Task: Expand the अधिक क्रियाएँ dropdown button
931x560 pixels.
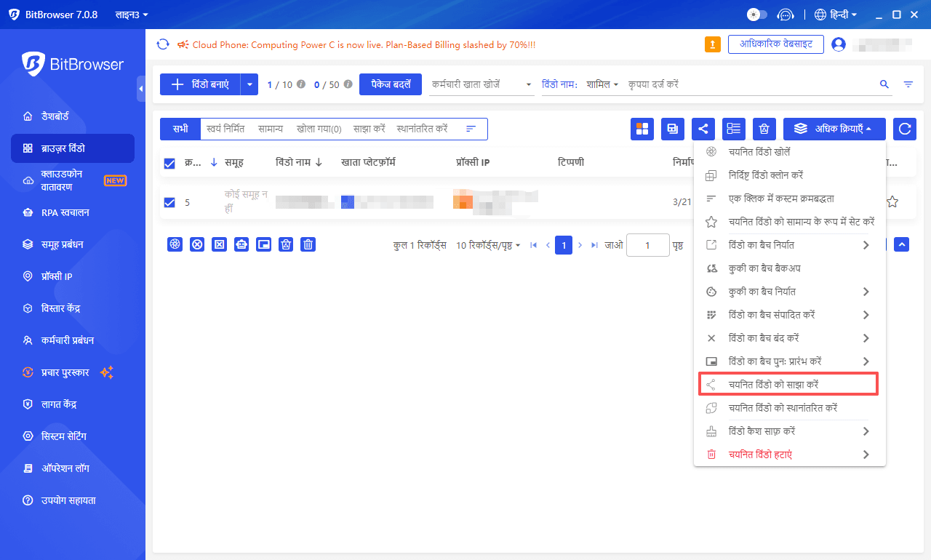Action: tap(834, 129)
